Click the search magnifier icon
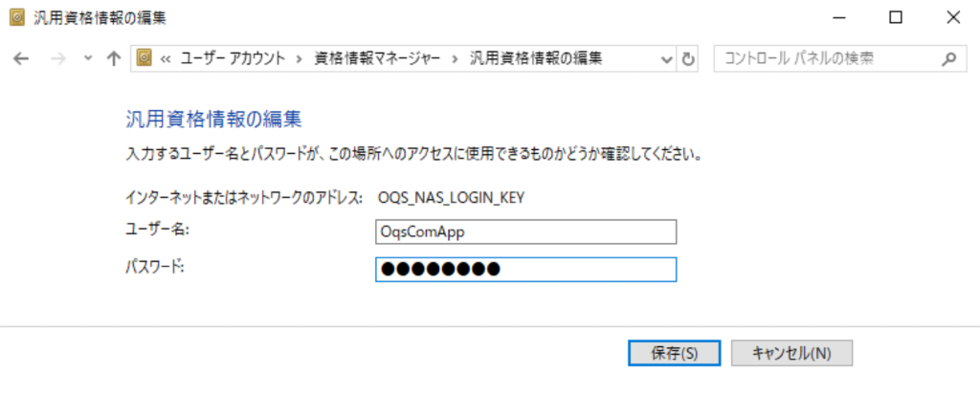This screenshot has height=396, width=980. coord(948,58)
